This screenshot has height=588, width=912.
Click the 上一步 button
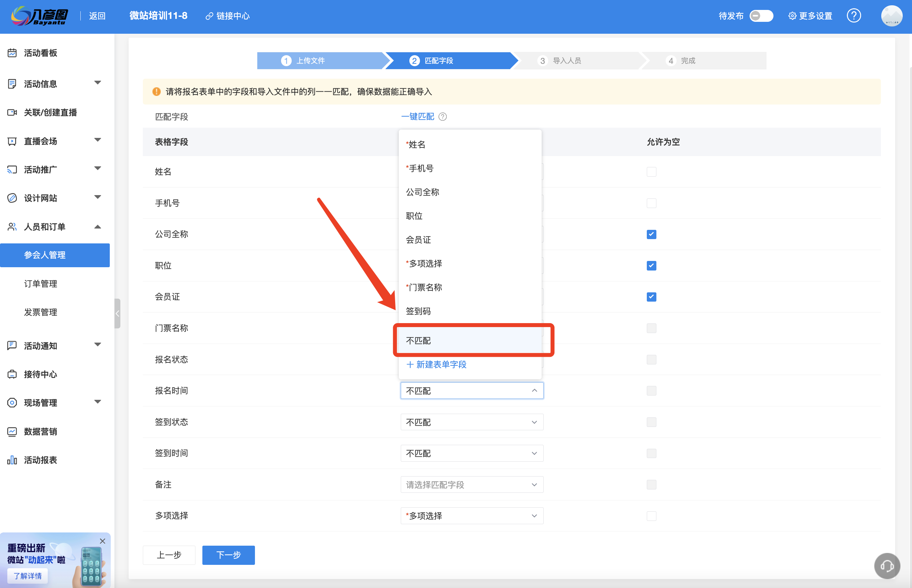coord(169,555)
